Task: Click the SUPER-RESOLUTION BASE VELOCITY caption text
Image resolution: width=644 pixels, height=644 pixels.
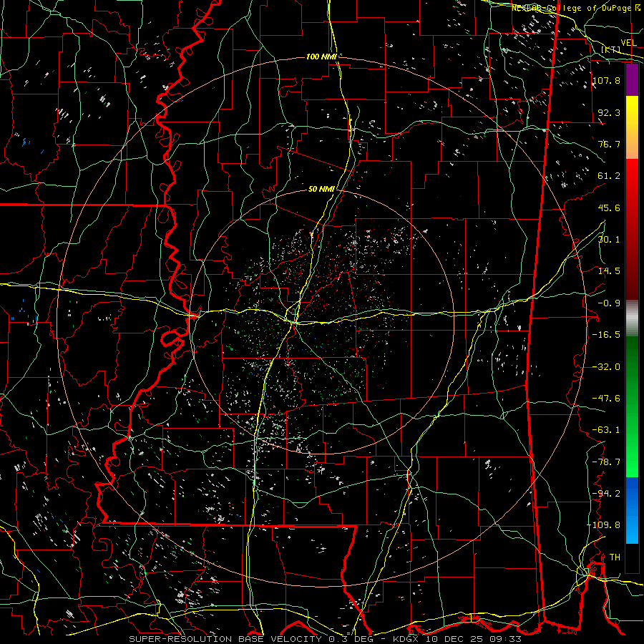Action: click(x=225, y=639)
